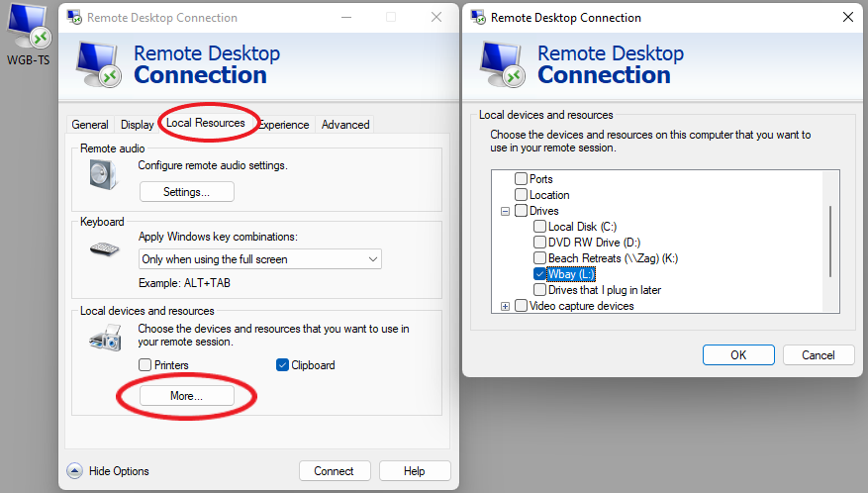868x493 pixels.
Task: Click the Hide Options label
Action: pos(119,471)
